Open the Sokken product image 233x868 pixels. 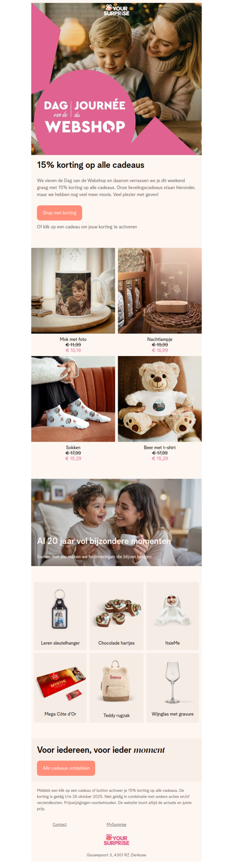click(73, 399)
